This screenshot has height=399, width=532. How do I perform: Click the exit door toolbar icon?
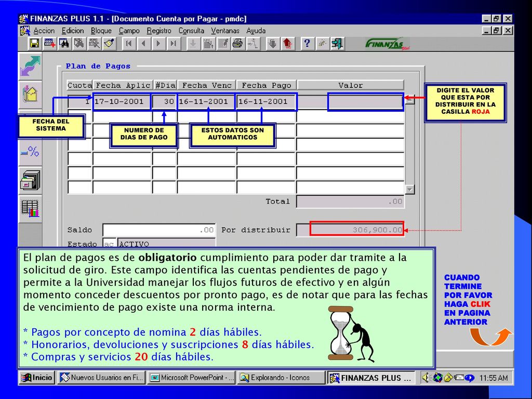point(337,44)
